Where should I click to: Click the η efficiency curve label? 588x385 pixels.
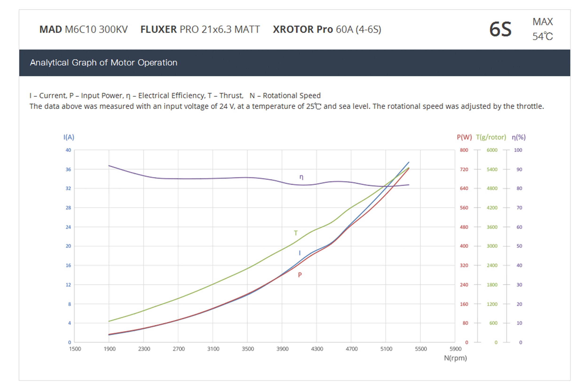click(301, 177)
